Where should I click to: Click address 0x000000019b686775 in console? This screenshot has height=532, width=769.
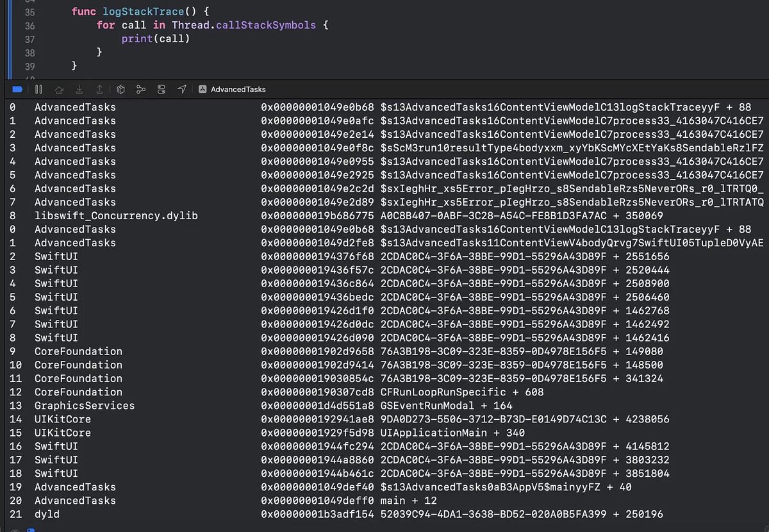coord(318,216)
